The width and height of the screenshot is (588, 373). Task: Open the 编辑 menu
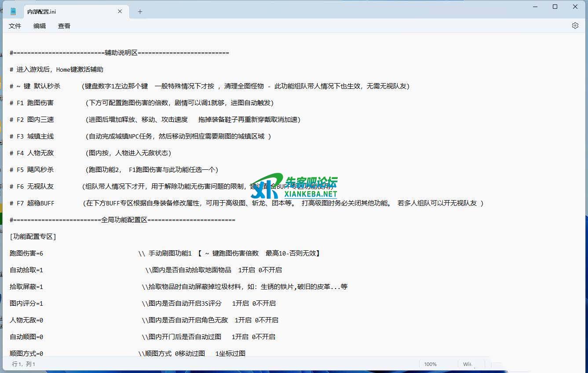40,26
